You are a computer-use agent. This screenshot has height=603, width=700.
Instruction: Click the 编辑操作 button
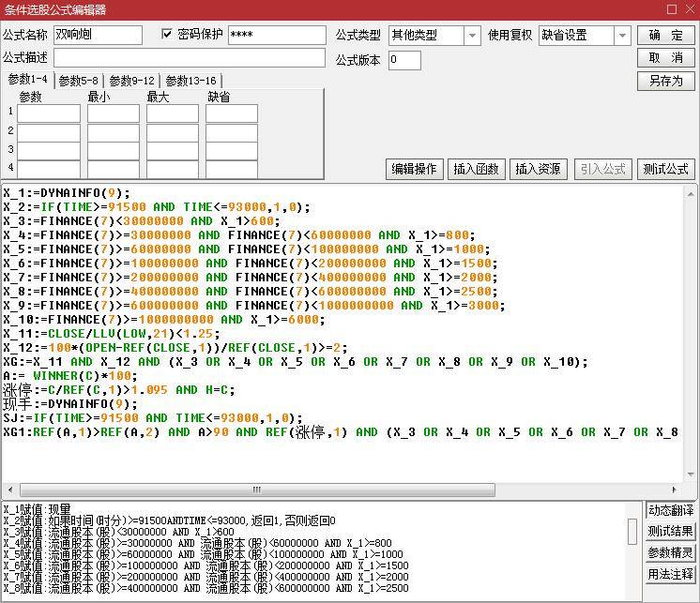415,169
